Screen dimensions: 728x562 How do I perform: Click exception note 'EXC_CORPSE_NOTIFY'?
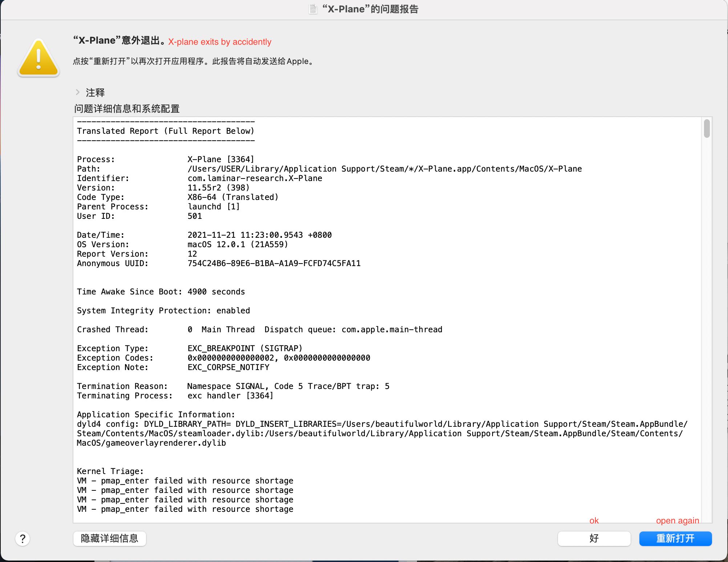228,367
